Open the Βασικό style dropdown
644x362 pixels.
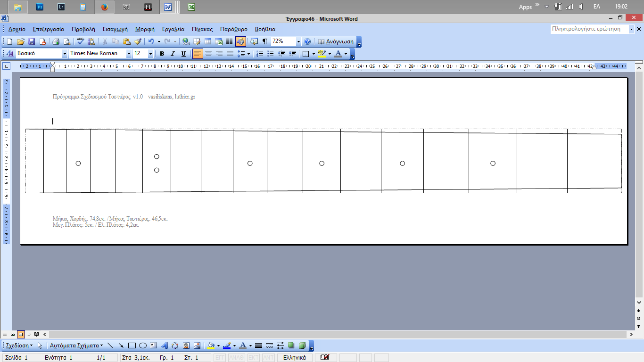point(65,54)
